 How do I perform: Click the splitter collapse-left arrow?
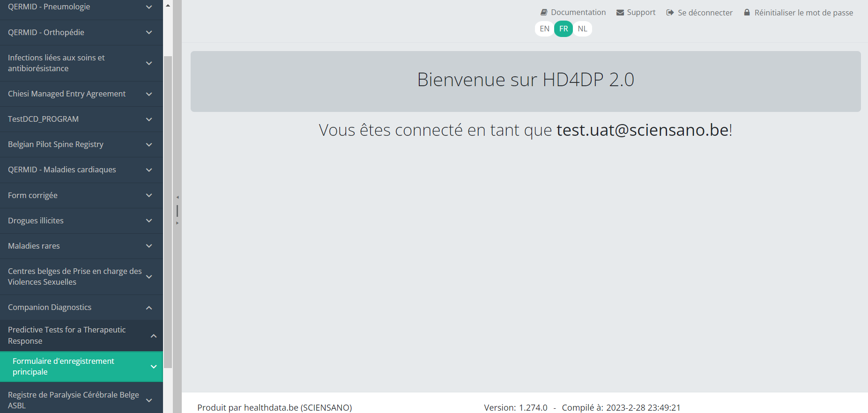pyautogui.click(x=178, y=197)
